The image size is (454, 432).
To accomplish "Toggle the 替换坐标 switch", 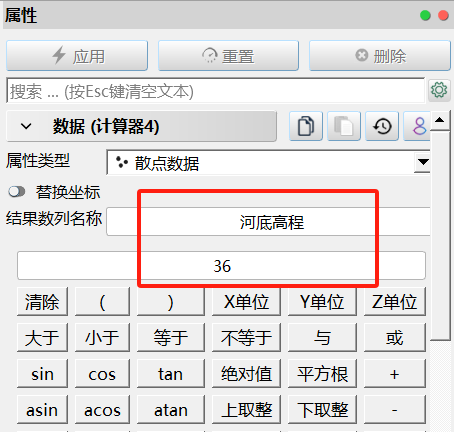I will click(x=17, y=192).
